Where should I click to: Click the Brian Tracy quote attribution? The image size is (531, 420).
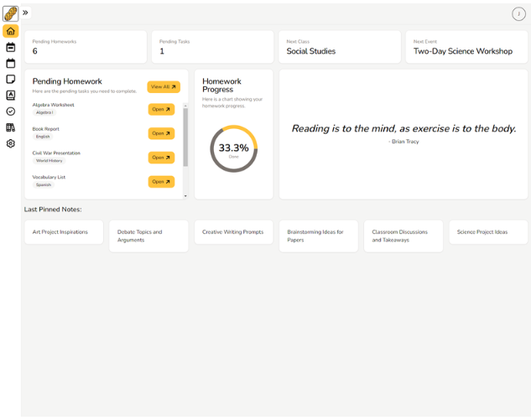click(403, 142)
